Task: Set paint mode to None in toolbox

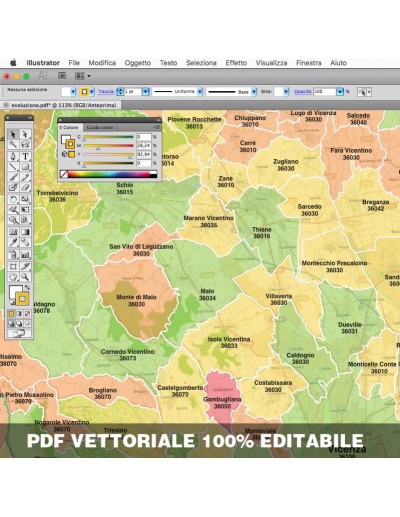Action: point(27,314)
